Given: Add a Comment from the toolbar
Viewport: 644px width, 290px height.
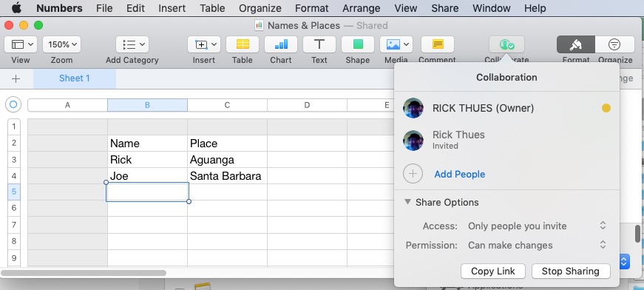Looking at the screenshot, I should pos(438,44).
